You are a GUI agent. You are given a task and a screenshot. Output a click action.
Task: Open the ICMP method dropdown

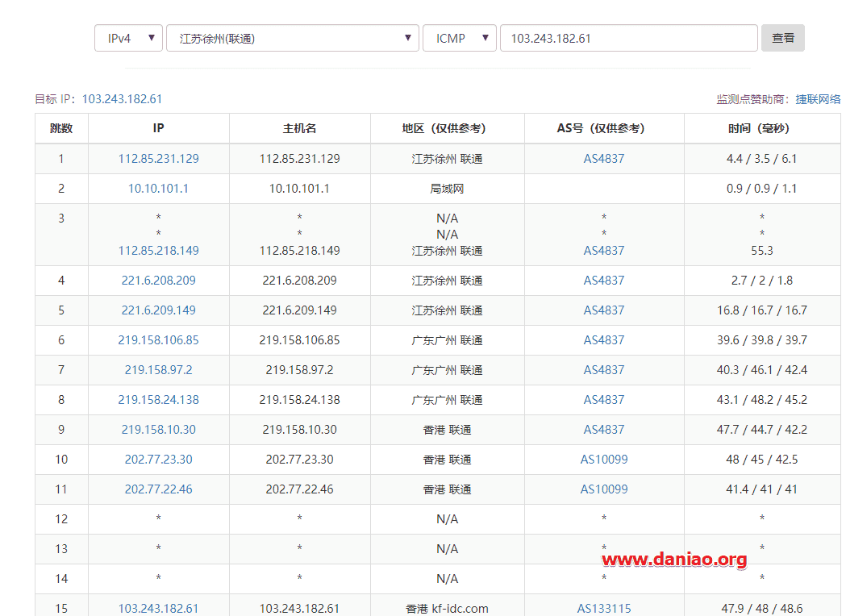click(459, 38)
